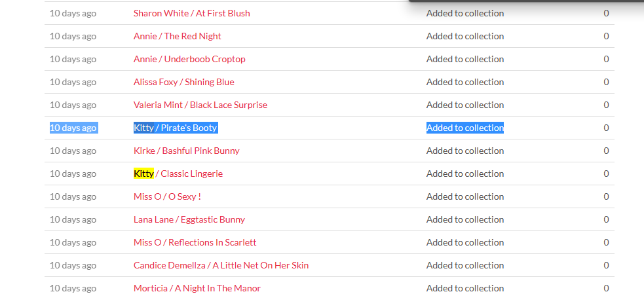Click the timestamp beside Valeria Mint entry
644x294 pixels.
click(73, 105)
